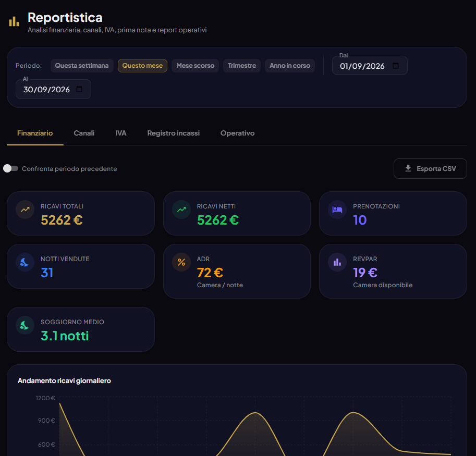Click the Ricavi Totali trend arrow icon
This screenshot has width=476, height=456.
point(25,209)
